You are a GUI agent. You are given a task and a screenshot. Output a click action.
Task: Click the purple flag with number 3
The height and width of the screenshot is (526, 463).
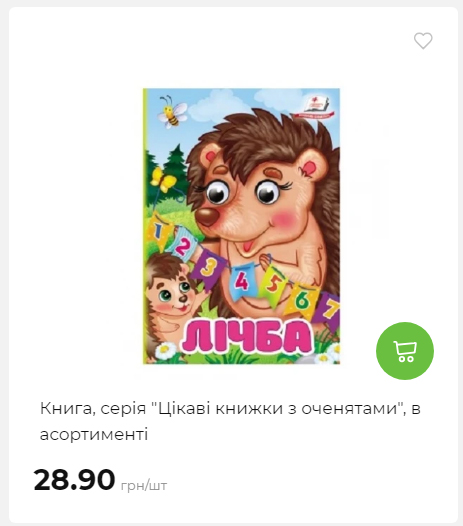tap(208, 269)
